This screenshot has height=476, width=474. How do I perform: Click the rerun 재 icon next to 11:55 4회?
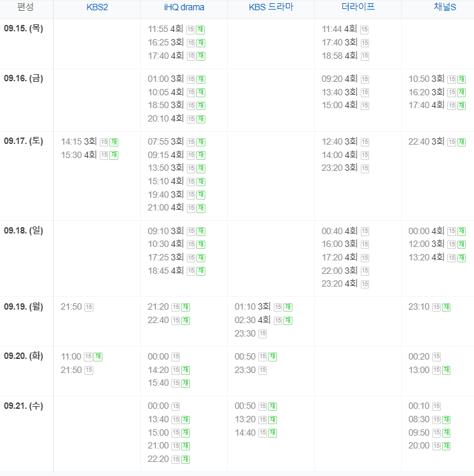click(200, 29)
